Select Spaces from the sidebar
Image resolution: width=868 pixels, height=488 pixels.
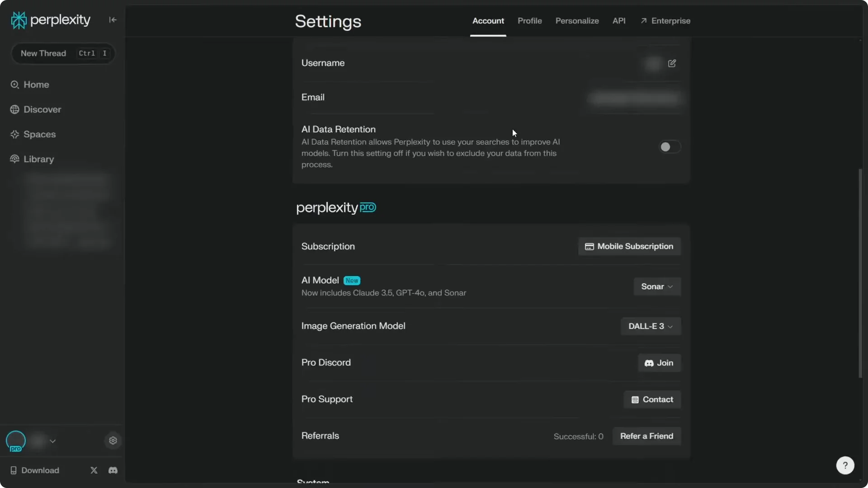39,134
